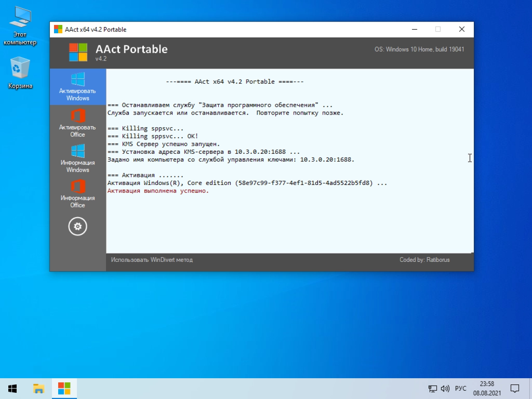This screenshot has height=399, width=532.
Task: Open Этот компьютер desktop icon
Action: point(20,26)
